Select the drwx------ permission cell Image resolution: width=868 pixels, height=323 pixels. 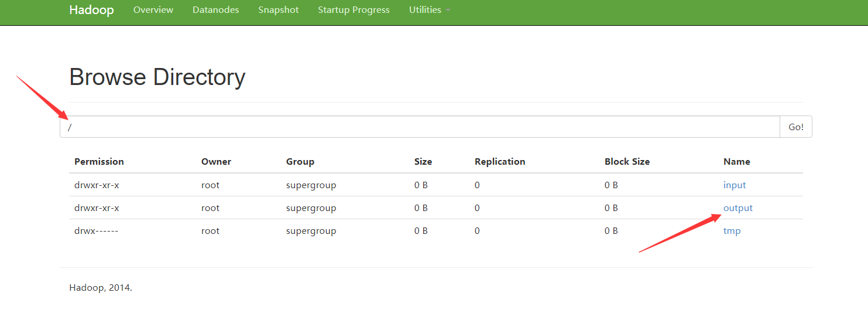pos(96,231)
